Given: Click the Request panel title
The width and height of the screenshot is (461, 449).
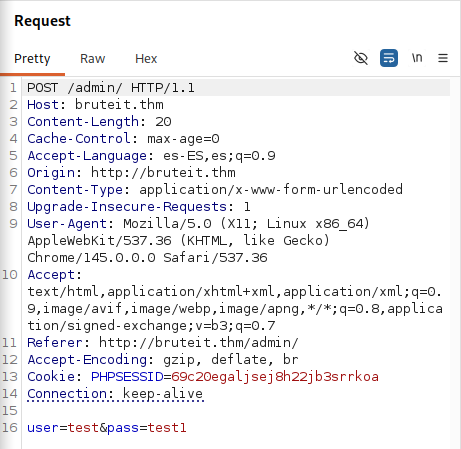Looking at the screenshot, I should point(42,21).
